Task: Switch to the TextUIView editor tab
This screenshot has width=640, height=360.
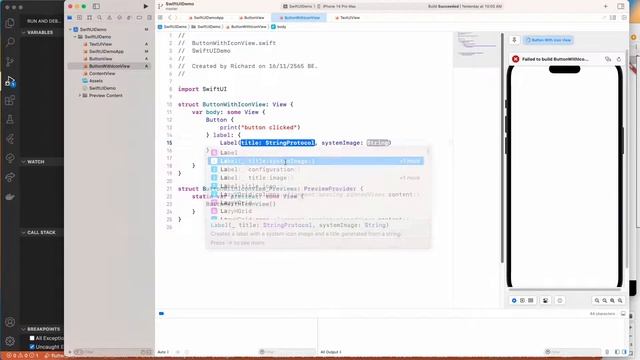Action: [x=347, y=18]
